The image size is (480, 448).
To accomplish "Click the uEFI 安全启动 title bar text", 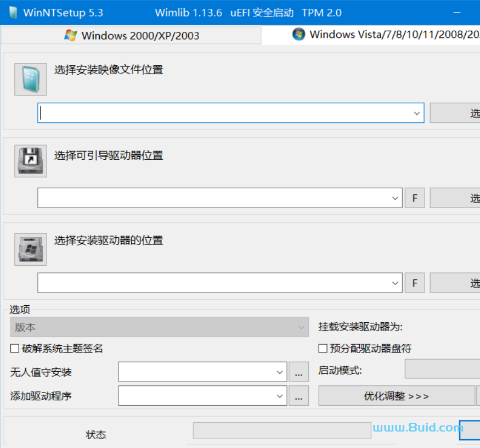I will tap(262, 13).
